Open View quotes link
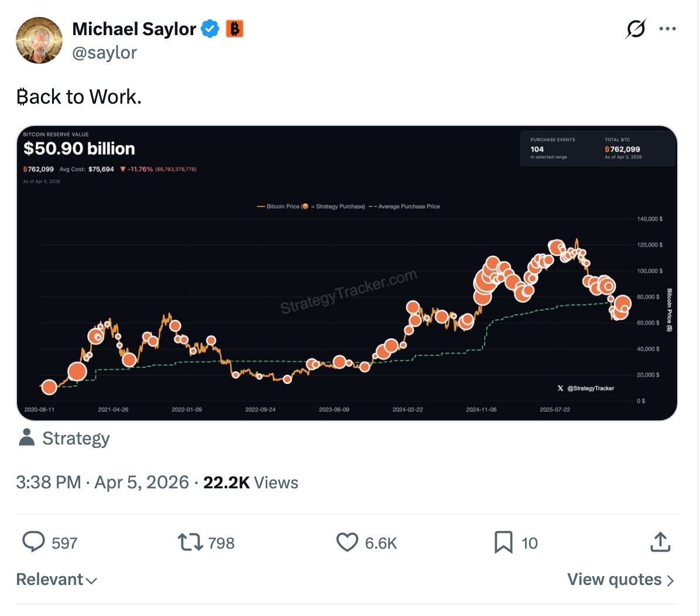Viewport: 700px width, 616px height. [620, 580]
